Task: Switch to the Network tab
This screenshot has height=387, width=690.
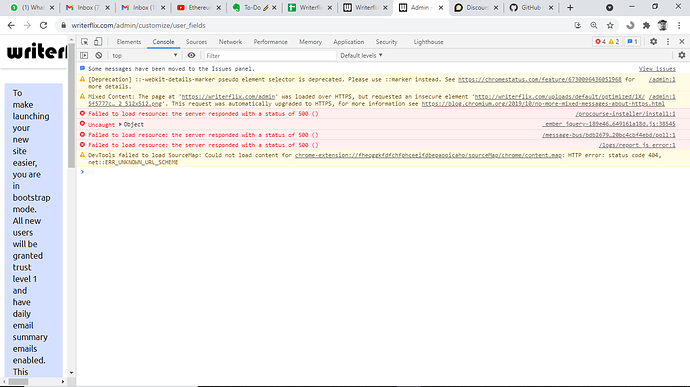Action: click(230, 42)
